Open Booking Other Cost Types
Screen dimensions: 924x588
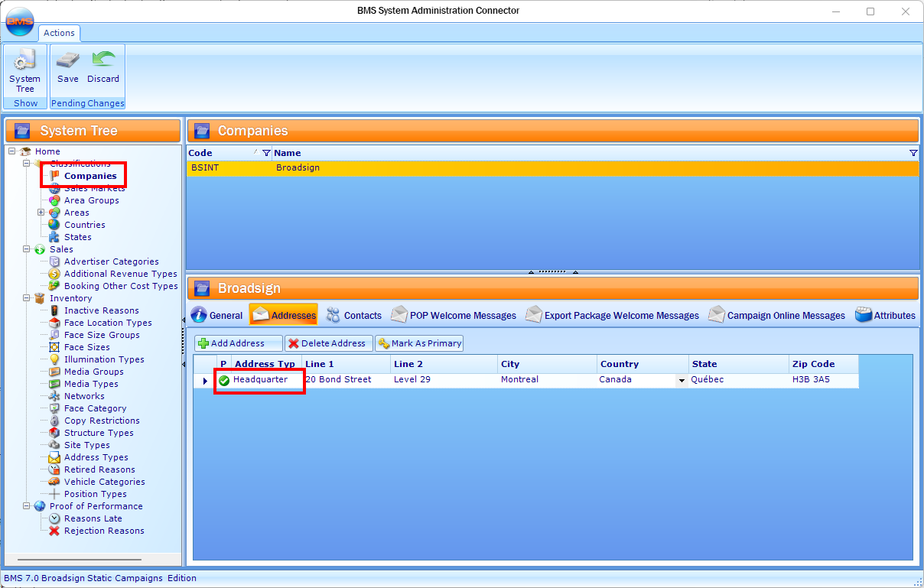point(121,286)
